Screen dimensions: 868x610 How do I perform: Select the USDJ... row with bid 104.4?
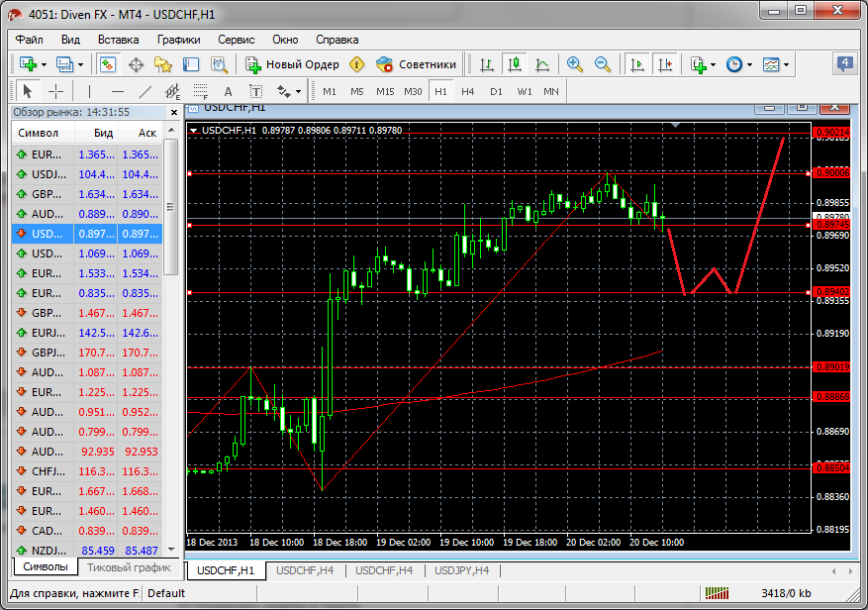[87, 174]
